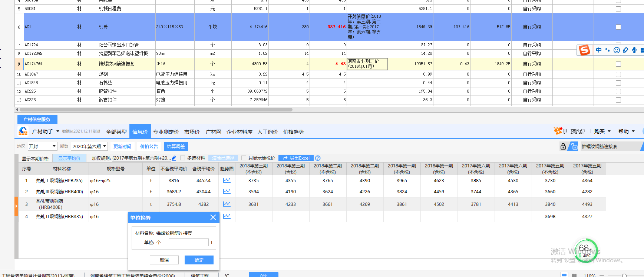Open trend chart for 热轧带肋钢筋 (HRB400E)

tap(227, 204)
